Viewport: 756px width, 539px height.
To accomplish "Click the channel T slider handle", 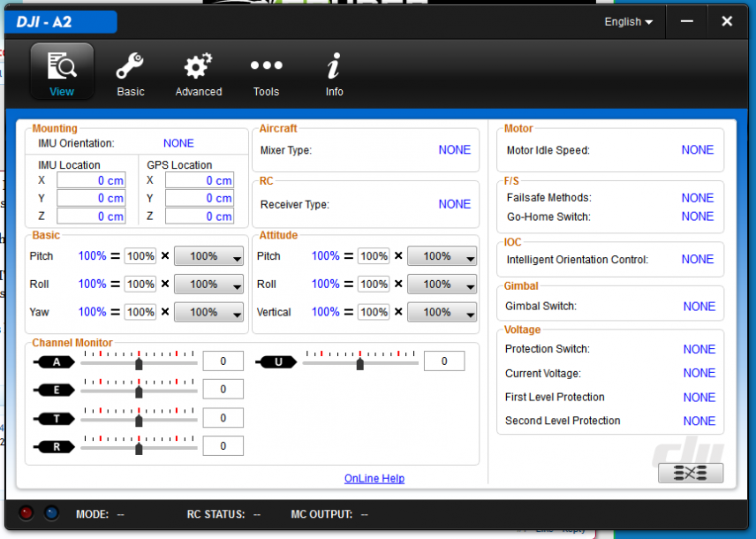I will pyautogui.click(x=139, y=421).
